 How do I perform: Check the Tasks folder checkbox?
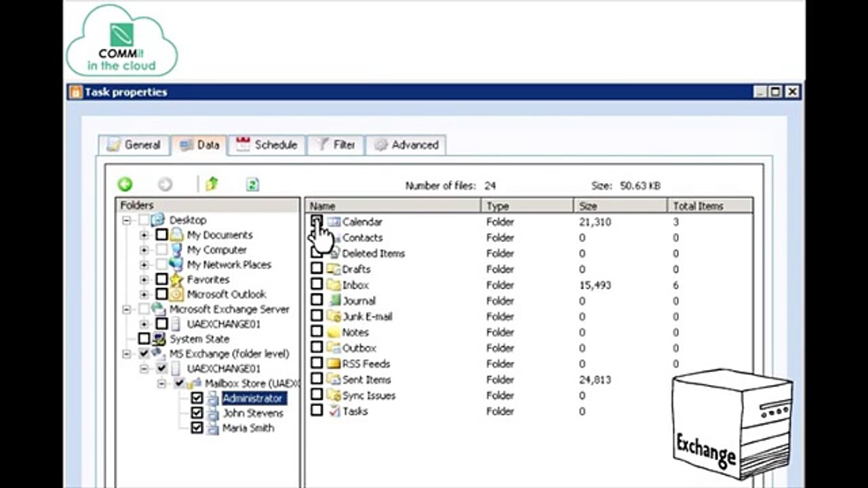[317, 411]
